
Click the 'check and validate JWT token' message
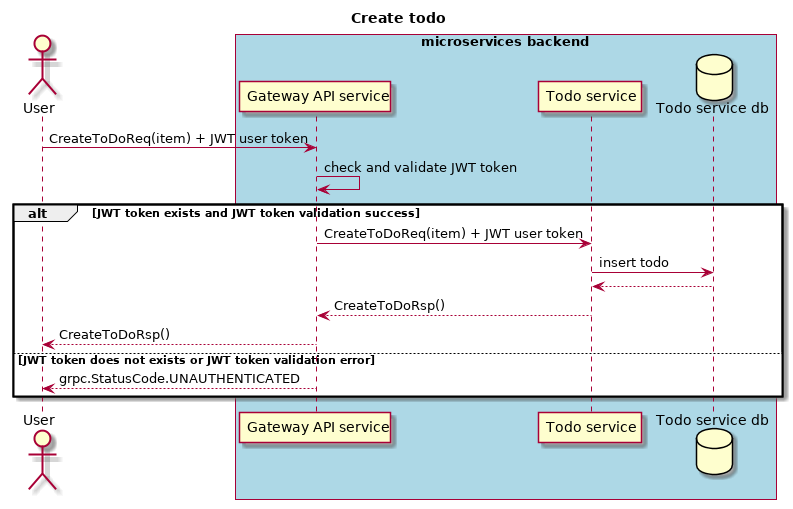[x=420, y=168]
